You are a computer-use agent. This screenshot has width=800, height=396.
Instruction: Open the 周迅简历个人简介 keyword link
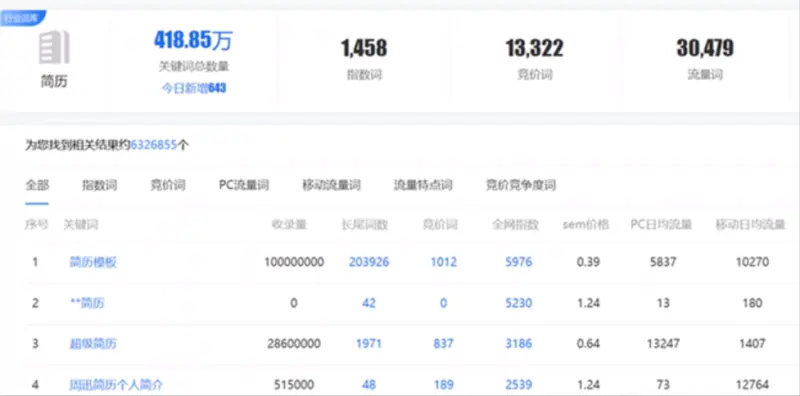click(x=116, y=384)
